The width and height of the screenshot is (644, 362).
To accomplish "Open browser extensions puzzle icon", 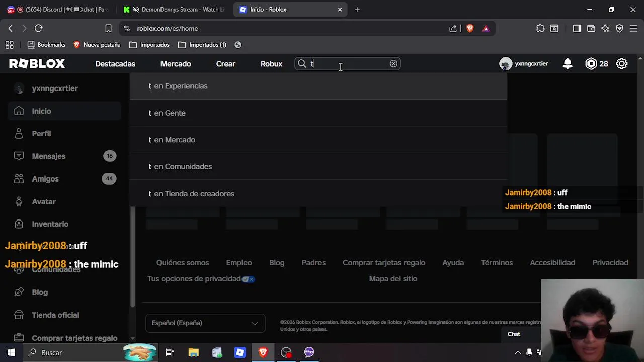I will coord(540,28).
